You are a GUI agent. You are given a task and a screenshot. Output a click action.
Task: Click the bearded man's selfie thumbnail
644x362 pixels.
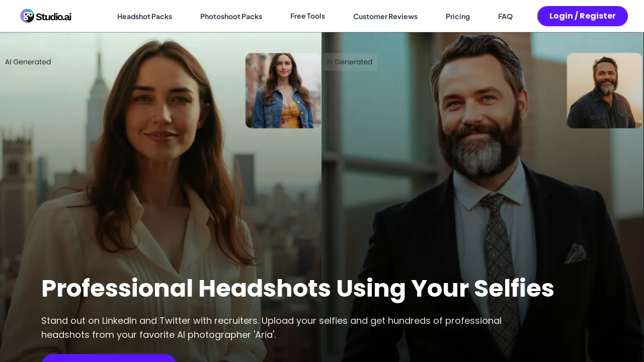[x=604, y=90]
